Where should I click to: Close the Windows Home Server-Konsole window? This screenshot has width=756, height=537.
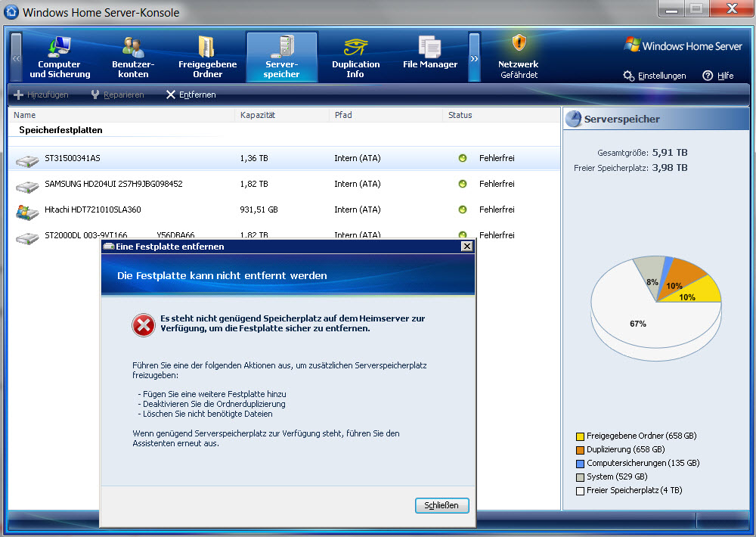pyautogui.click(x=731, y=8)
